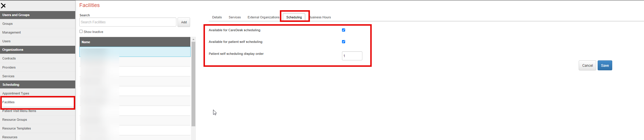Open Resource Templates menu item

[38, 128]
